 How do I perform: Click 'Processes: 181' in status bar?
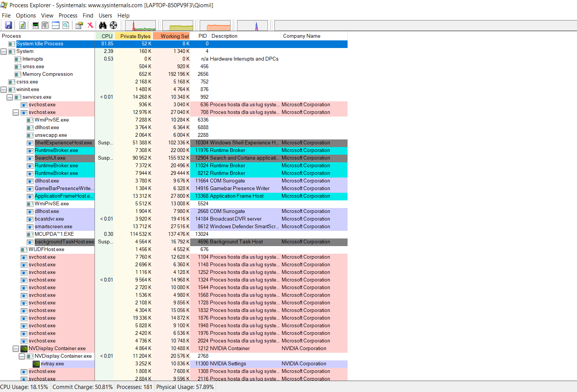(135, 387)
